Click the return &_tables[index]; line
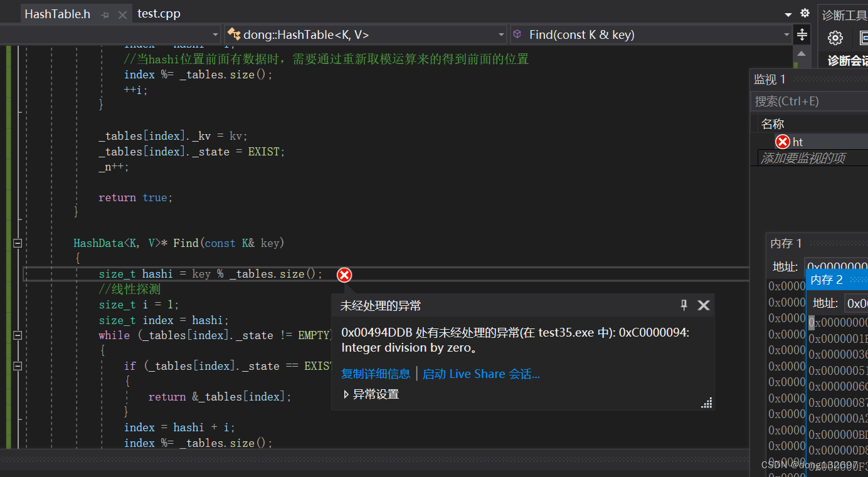 pyautogui.click(x=220, y=397)
